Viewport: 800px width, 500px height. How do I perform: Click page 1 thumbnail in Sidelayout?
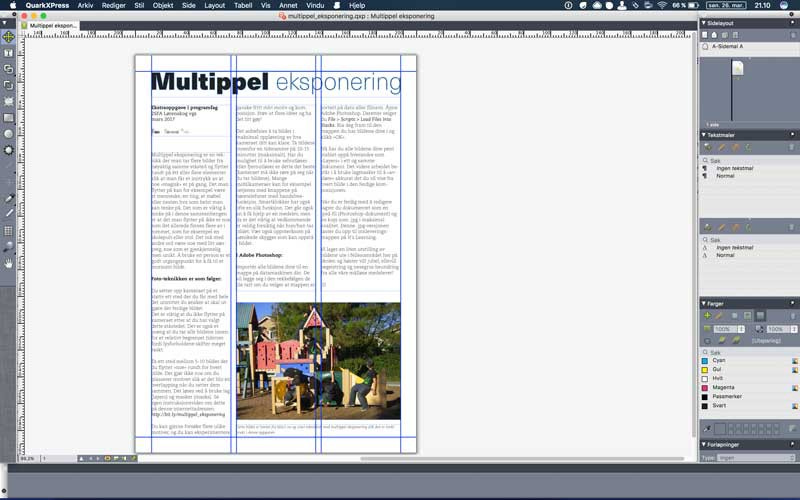click(737, 68)
